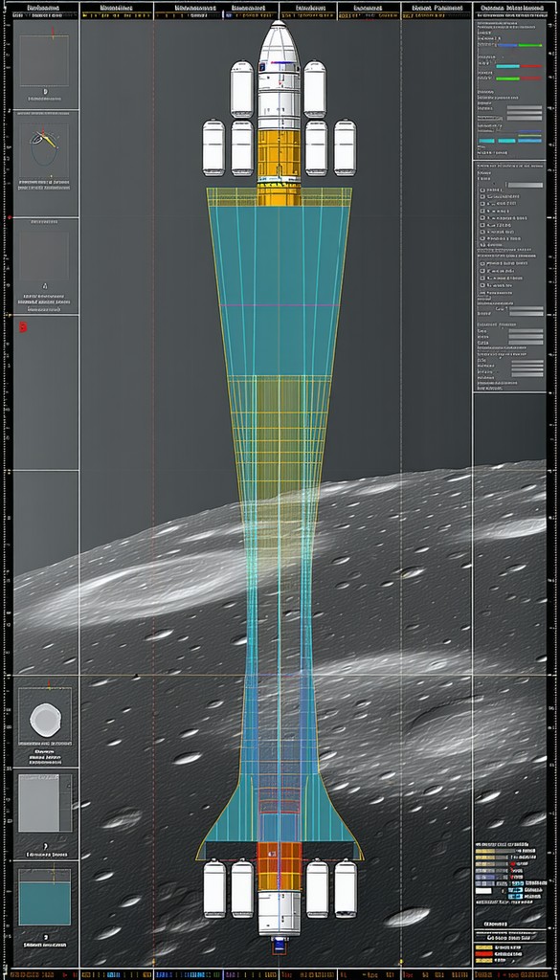This screenshot has width=560, height=980.
Task: Click the gray input field below checkbox header
Action: [524, 185]
